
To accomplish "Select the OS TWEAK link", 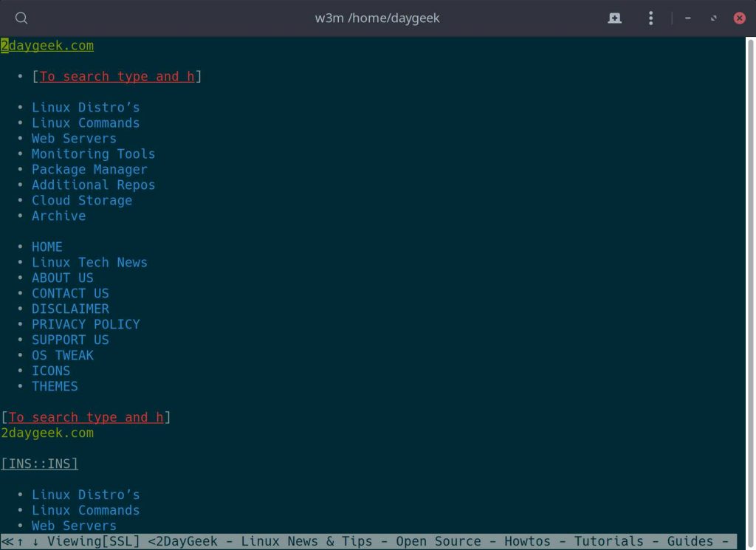I will [63, 355].
